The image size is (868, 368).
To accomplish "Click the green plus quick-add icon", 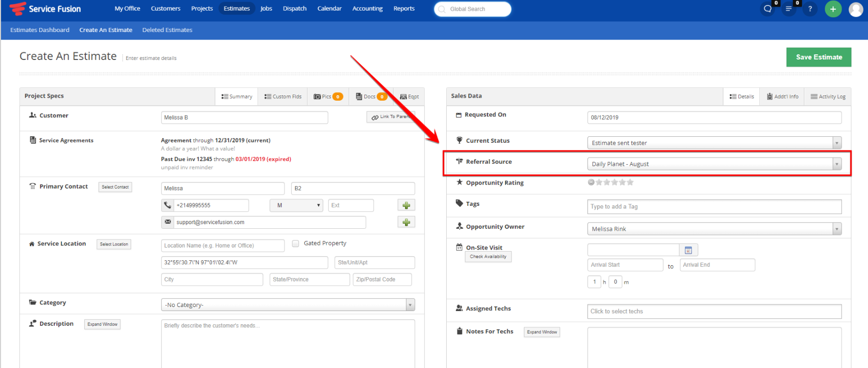I will tap(833, 9).
